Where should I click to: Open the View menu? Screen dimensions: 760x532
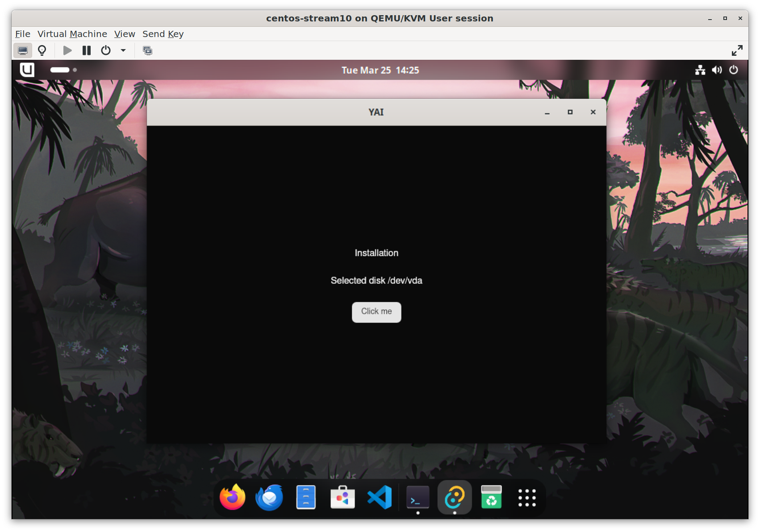(x=125, y=34)
